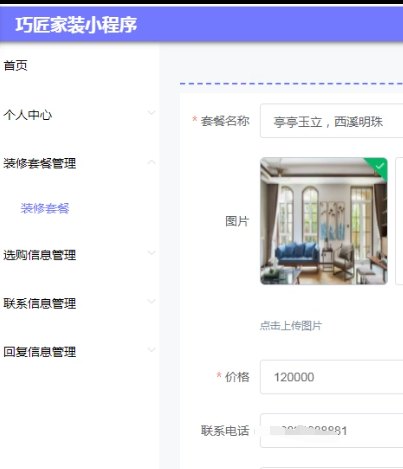This screenshot has height=469, width=403.
Task: Open the 联系信息管理 sidebar menu
Action: coord(40,304)
